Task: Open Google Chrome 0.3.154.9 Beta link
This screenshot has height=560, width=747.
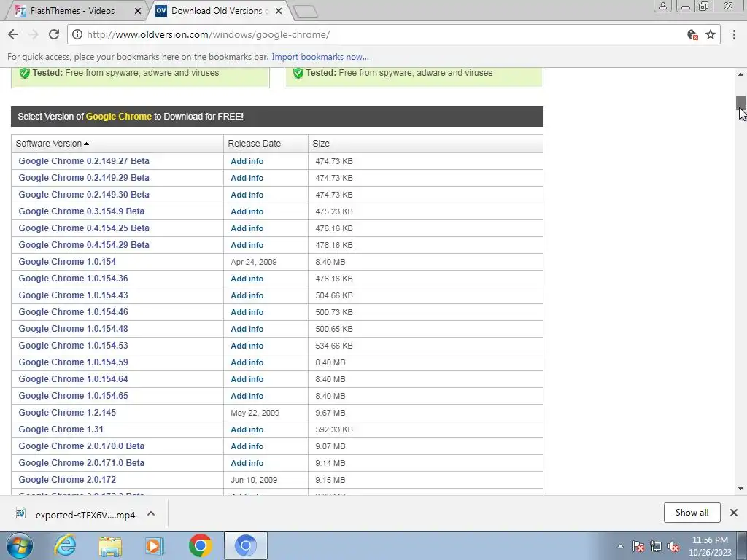Action: [82, 211]
